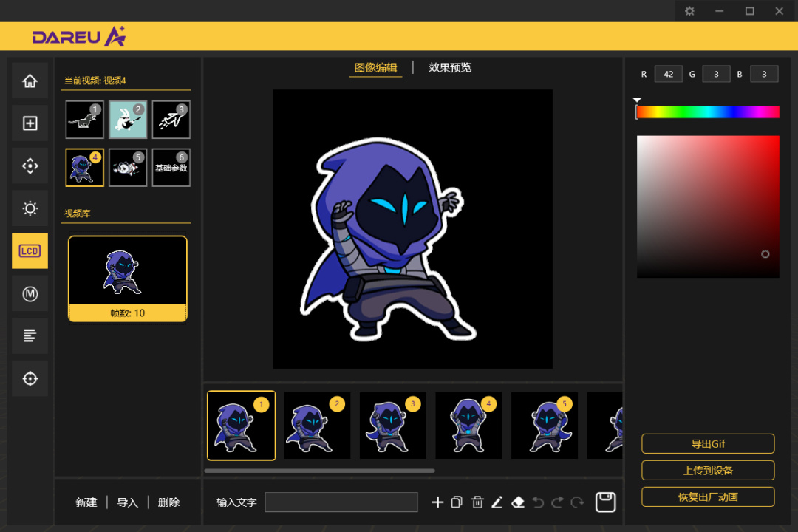Image resolution: width=798 pixels, height=532 pixels.
Task: Click the 新建 button
Action: 86,502
